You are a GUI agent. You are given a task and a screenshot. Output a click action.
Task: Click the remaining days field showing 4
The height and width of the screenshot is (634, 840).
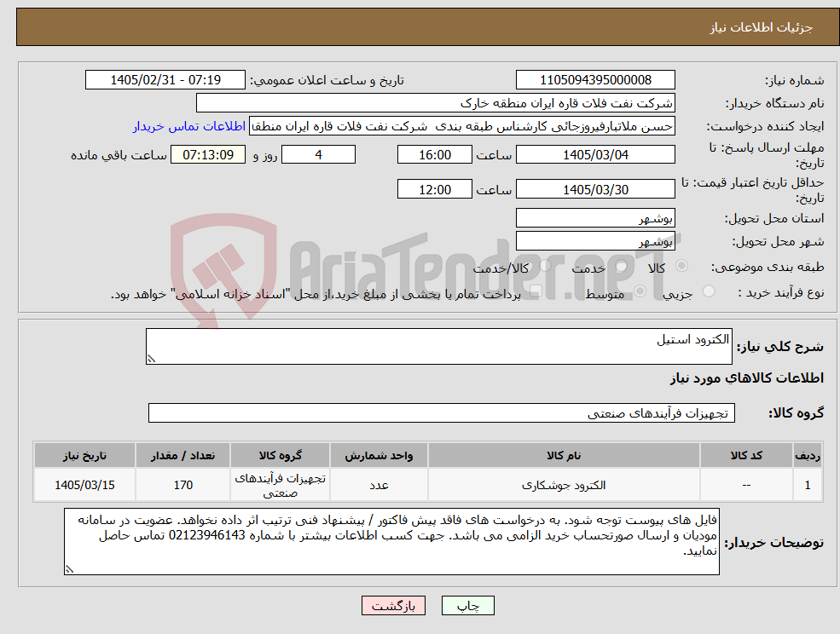318,155
